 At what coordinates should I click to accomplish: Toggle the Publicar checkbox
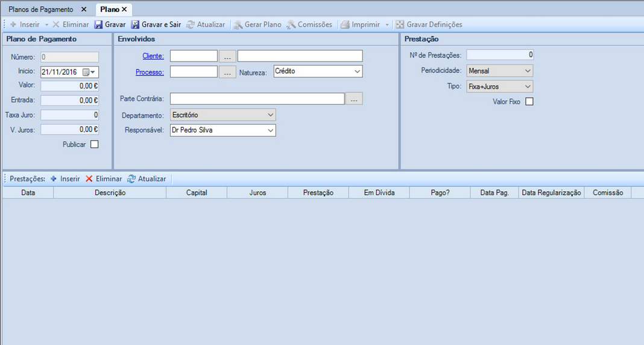click(x=95, y=144)
